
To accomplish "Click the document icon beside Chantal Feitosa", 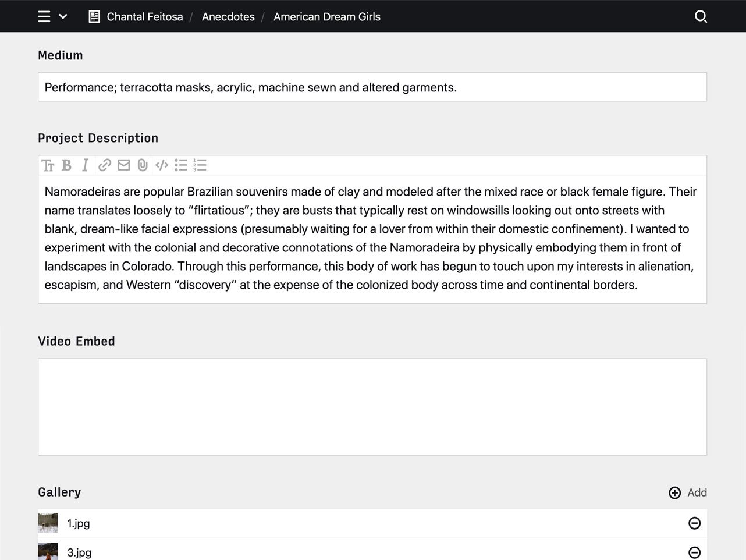I will pos(94,16).
